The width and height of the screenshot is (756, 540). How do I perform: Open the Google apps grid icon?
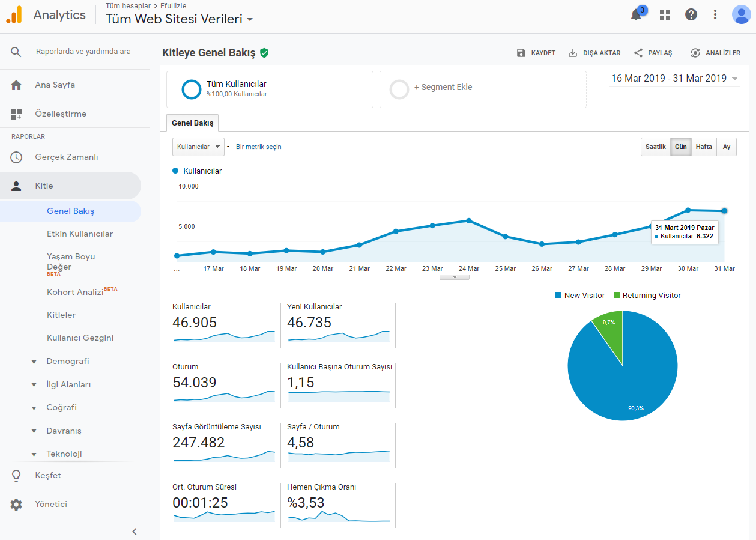(x=665, y=15)
